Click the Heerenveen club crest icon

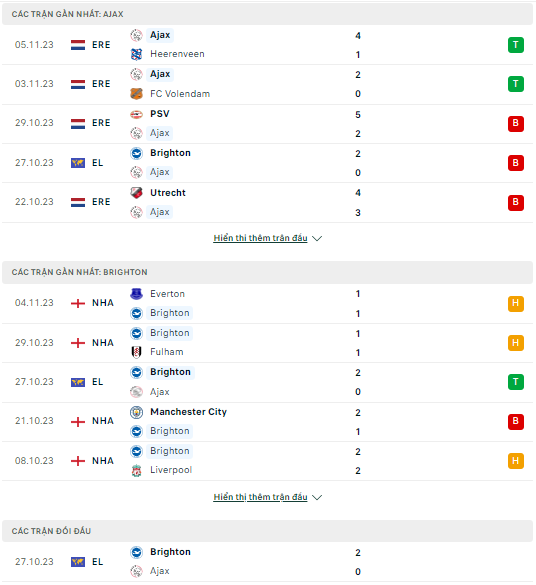click(137, 54)
